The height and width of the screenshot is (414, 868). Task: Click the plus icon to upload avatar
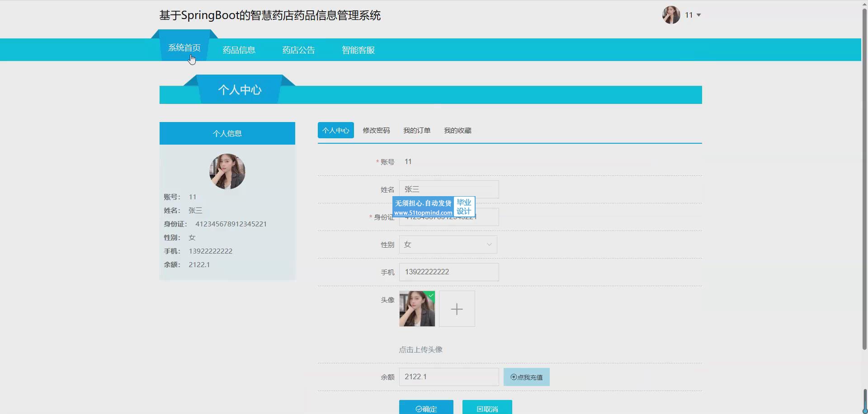coord(457,309)
